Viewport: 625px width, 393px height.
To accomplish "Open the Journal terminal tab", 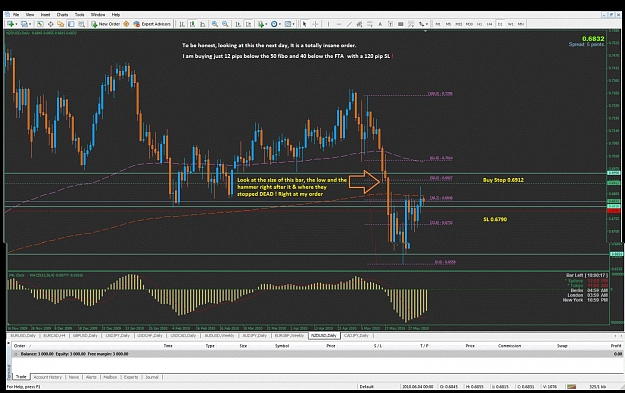I will click(x=151, y=377).
